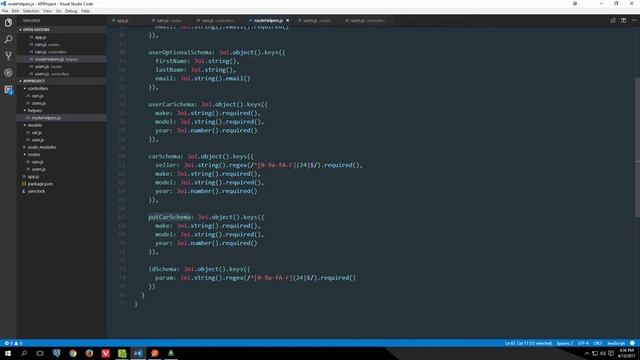Open the Go menu
This screenshot has height=360, width=640.
click(x=58, y=11)
